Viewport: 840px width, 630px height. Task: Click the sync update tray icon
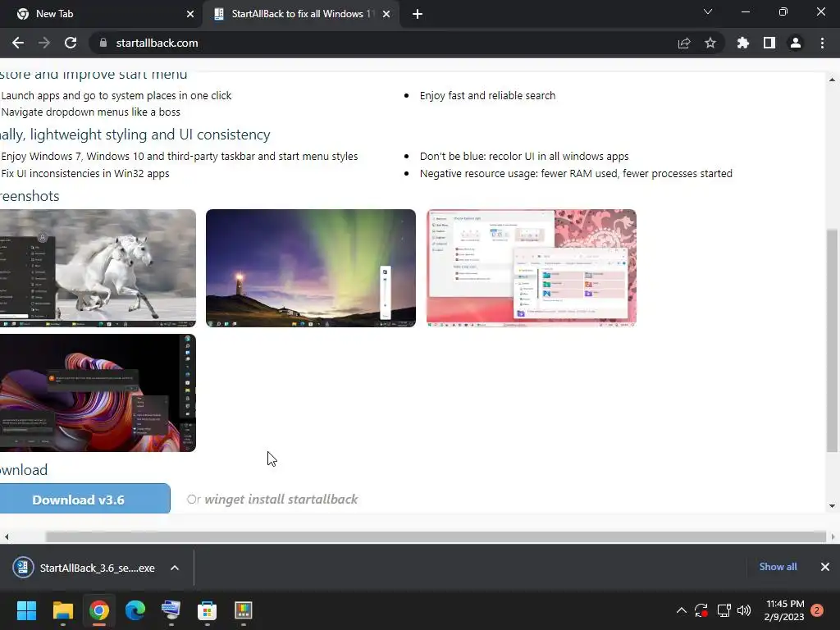[x=701, y=610]
